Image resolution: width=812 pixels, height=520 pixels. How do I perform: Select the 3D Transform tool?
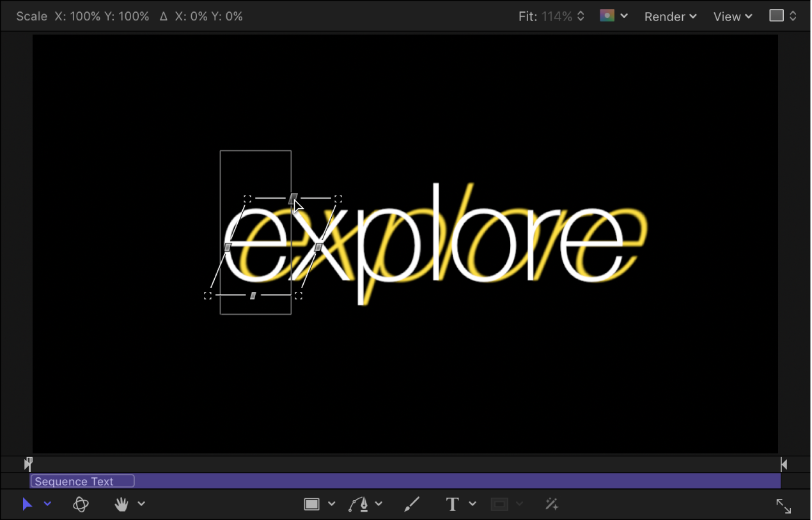[x=81, y=504]
